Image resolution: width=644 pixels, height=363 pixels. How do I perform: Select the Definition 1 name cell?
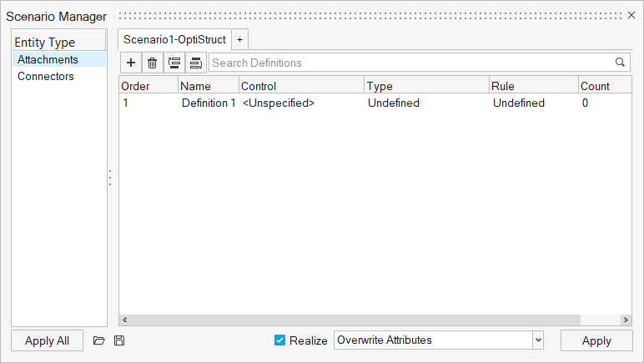coord(209,103)
